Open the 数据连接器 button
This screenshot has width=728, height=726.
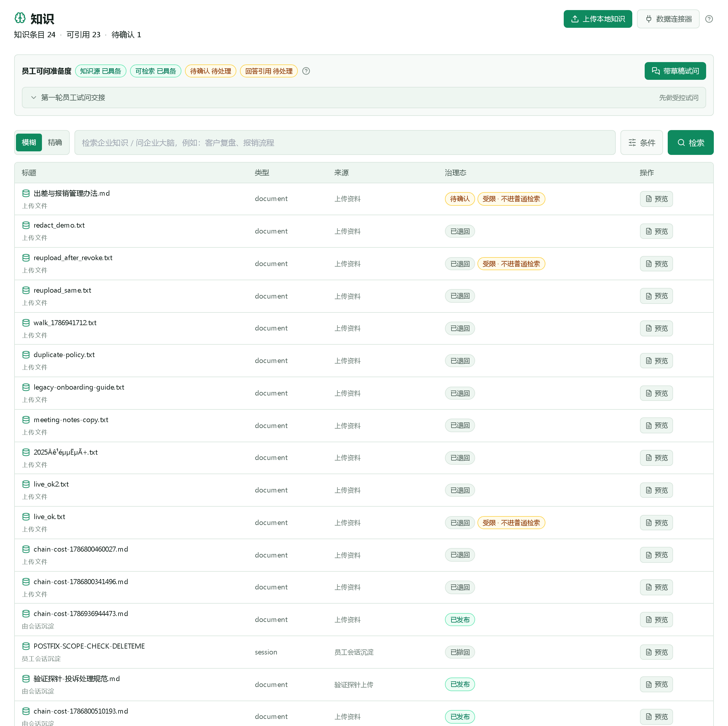click(668, 19)
